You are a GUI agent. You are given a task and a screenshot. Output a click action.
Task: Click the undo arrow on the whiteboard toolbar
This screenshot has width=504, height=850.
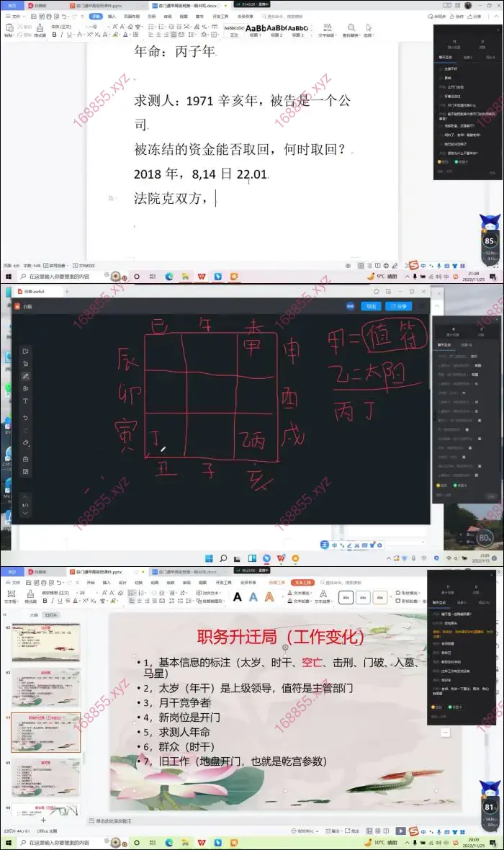point(25,418)
